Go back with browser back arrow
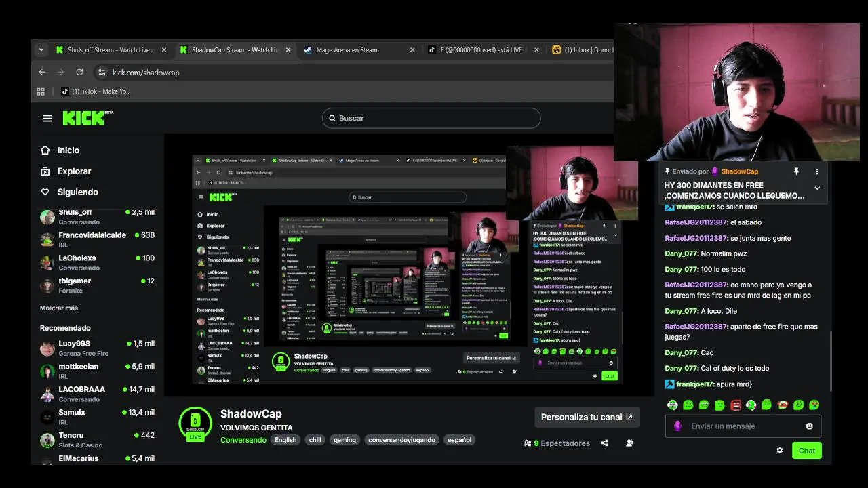Viewport: 868px width, 488px height. pyautogui.click(x=42, y=72)
